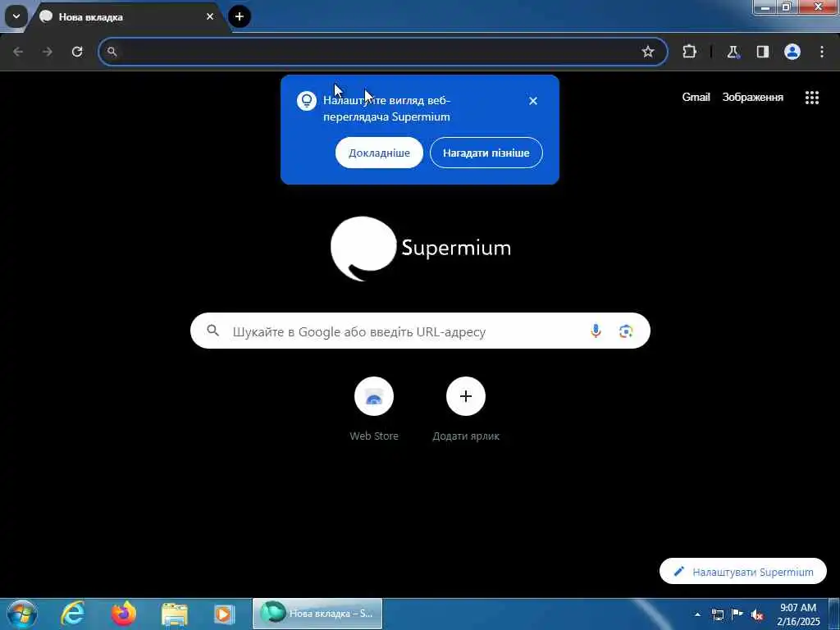Click the search box magnifier icon
Viewport: 840px width, 630px height.
(212, 331)
